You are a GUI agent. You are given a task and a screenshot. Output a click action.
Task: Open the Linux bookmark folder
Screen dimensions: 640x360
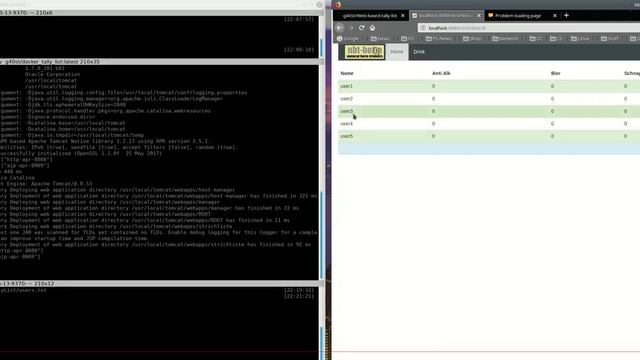(x=580, y=38)
